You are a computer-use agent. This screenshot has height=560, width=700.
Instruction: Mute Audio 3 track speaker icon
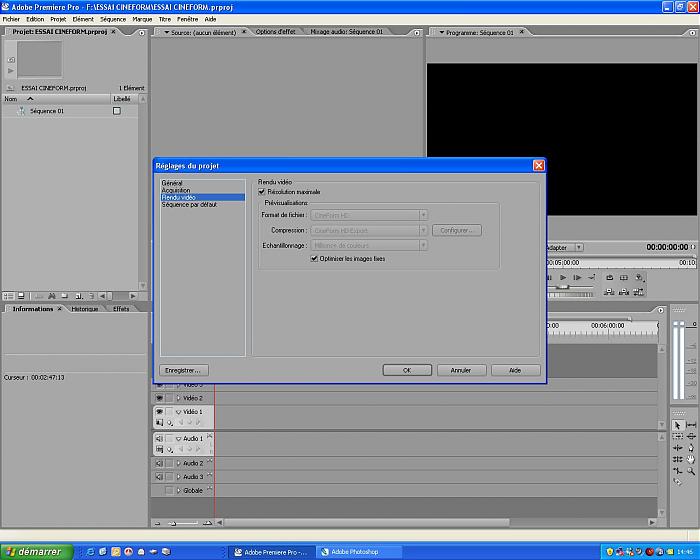159,476
